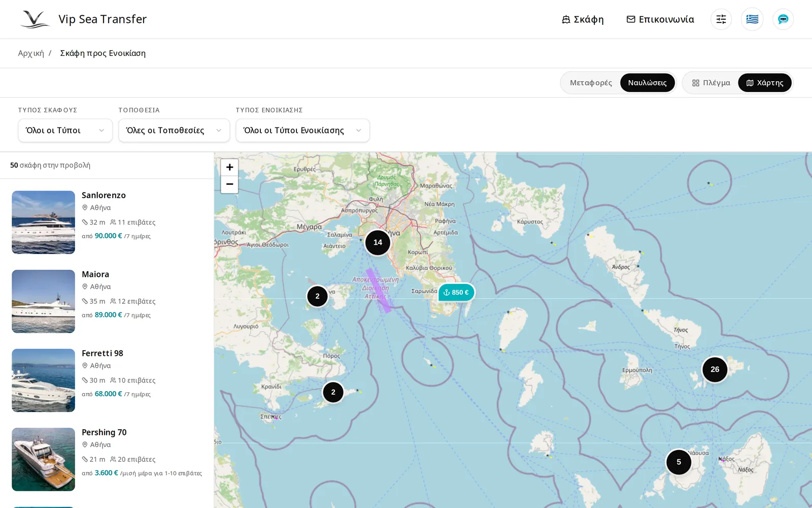
Task: Switch to the Μεταφορές toggle option
Action: pos(591,83)
